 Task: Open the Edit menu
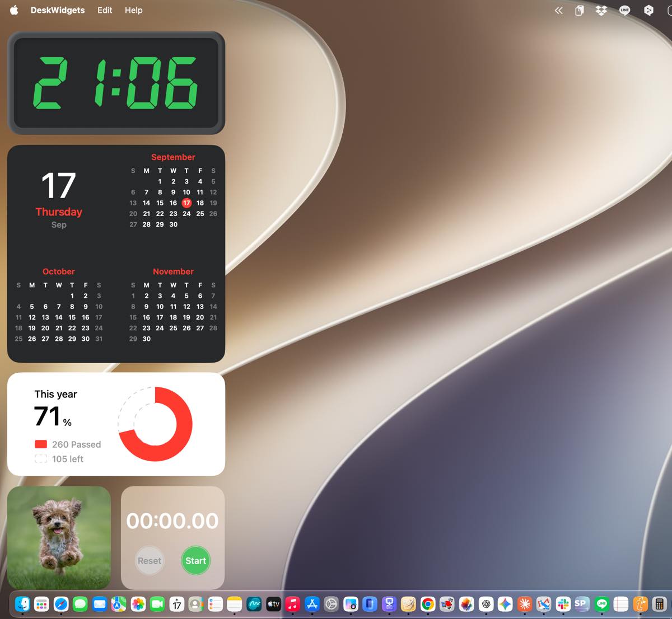(x=105, y=10)
